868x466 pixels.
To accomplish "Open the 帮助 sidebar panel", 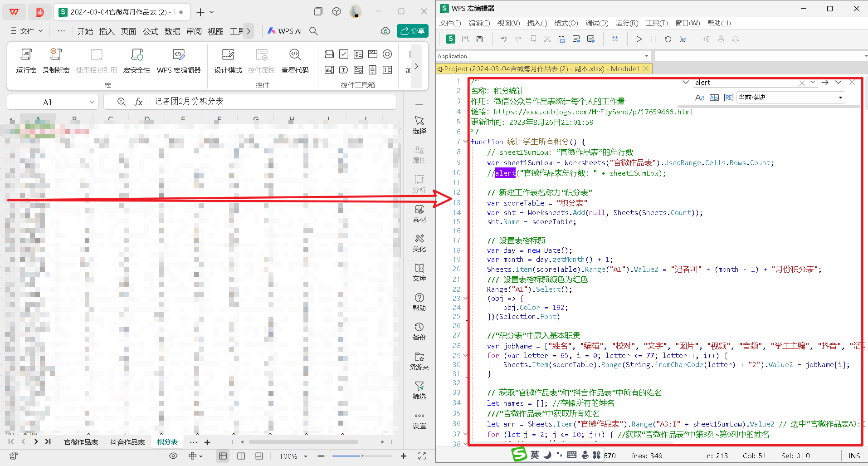I will point(419,302).
